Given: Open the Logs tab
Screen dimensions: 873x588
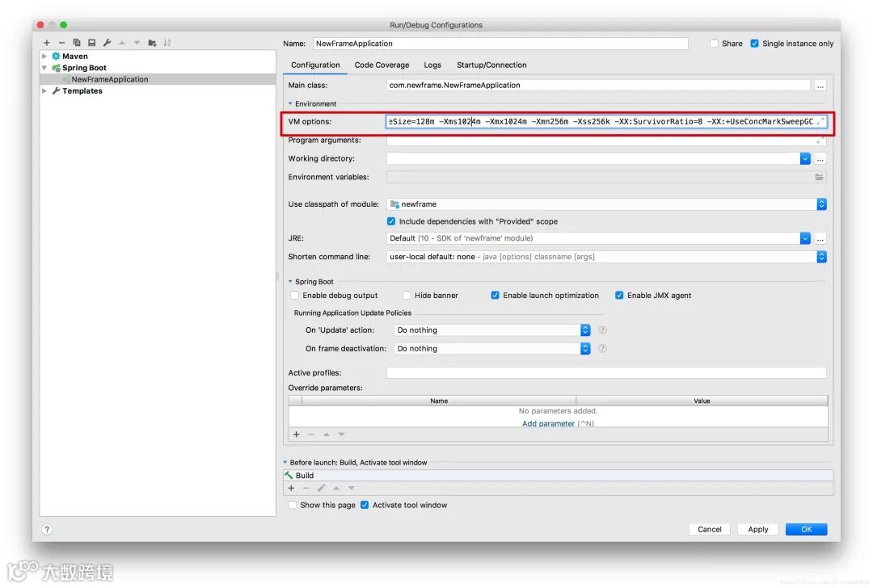Looking at the screenshot, I should (432, 65).
